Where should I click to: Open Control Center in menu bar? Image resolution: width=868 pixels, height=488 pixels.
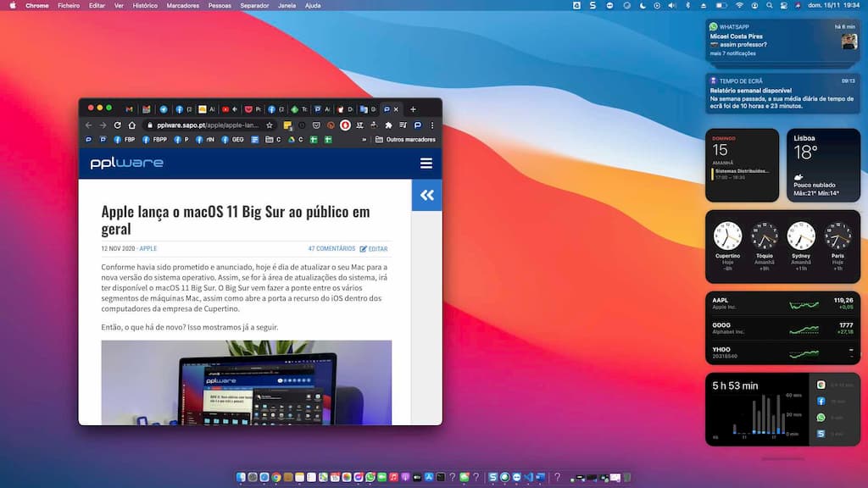click(x=784, y=6)
